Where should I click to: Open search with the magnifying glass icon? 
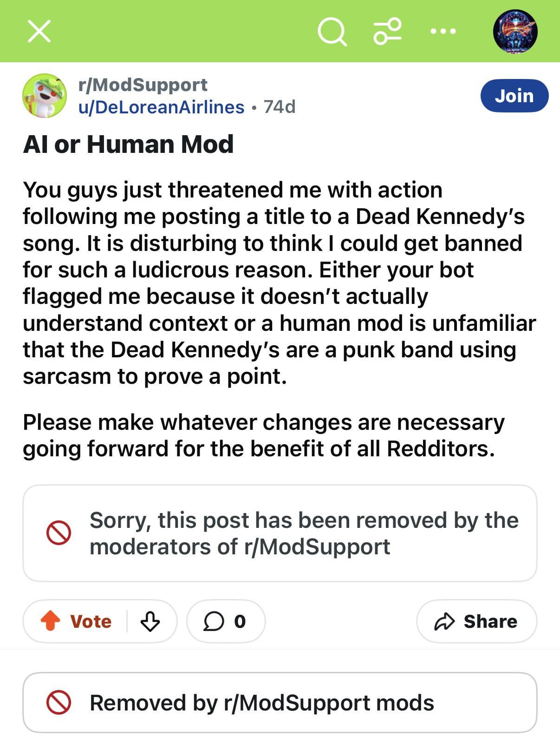point(332,32)
